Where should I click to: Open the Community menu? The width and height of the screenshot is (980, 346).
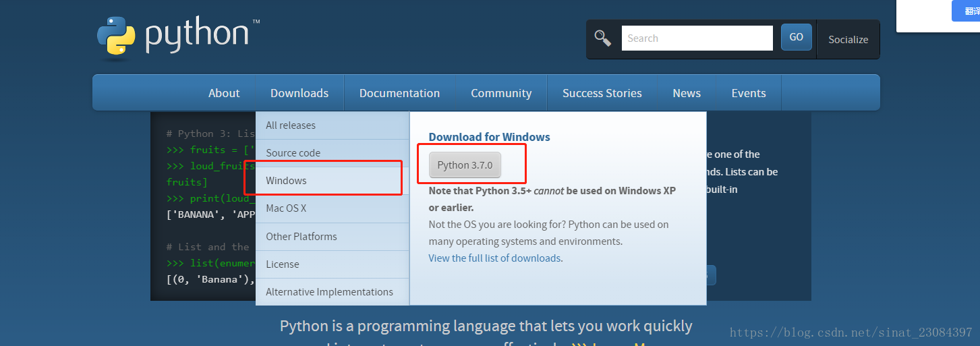pyautogui.click(x=501, y=93)
